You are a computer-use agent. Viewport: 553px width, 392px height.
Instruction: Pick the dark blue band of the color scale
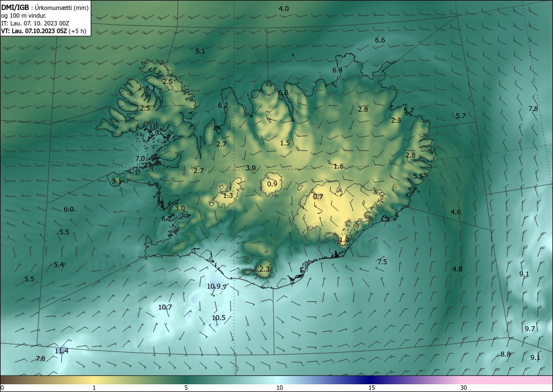pyautogui.click(x=368, y=380)
